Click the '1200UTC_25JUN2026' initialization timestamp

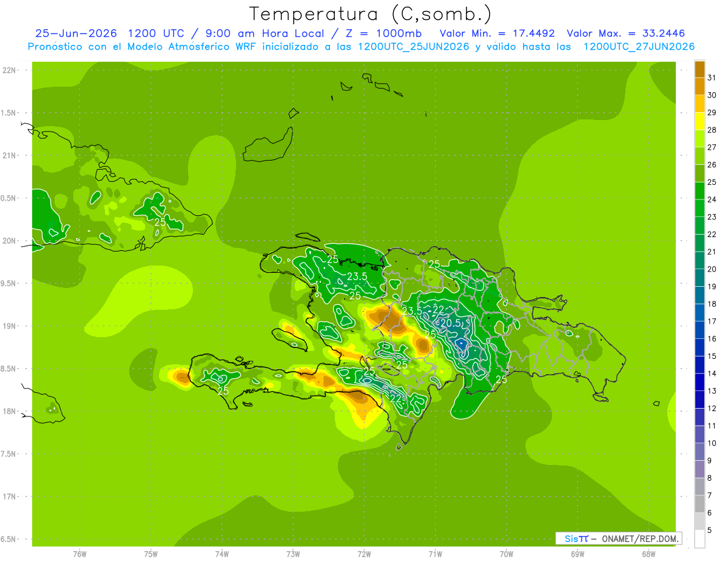[x=413, y=47]
